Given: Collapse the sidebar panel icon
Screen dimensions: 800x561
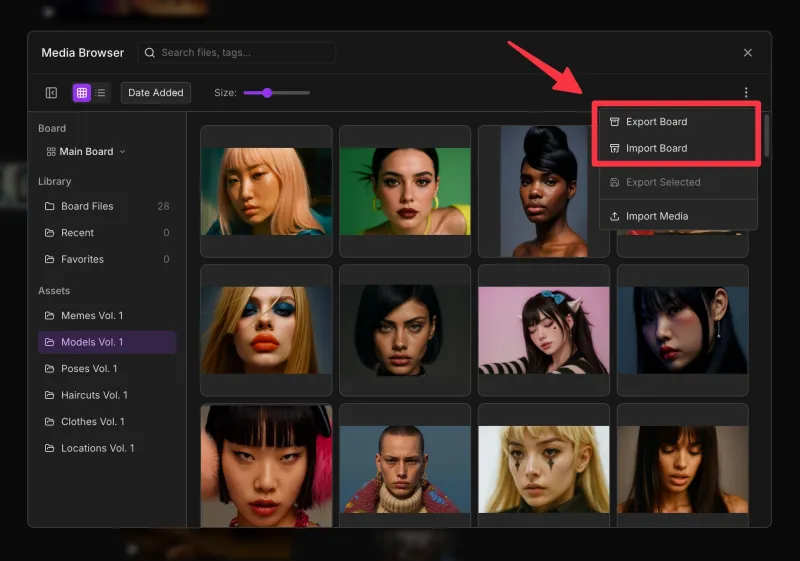Looking at the screenshot, I should pyautogui.click(x=51, y=93).
